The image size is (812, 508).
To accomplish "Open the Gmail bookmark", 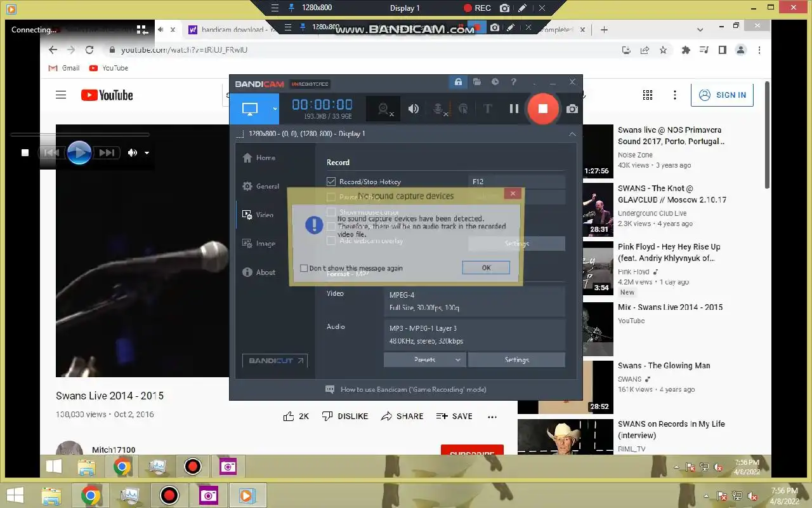I will click(64, 68).
